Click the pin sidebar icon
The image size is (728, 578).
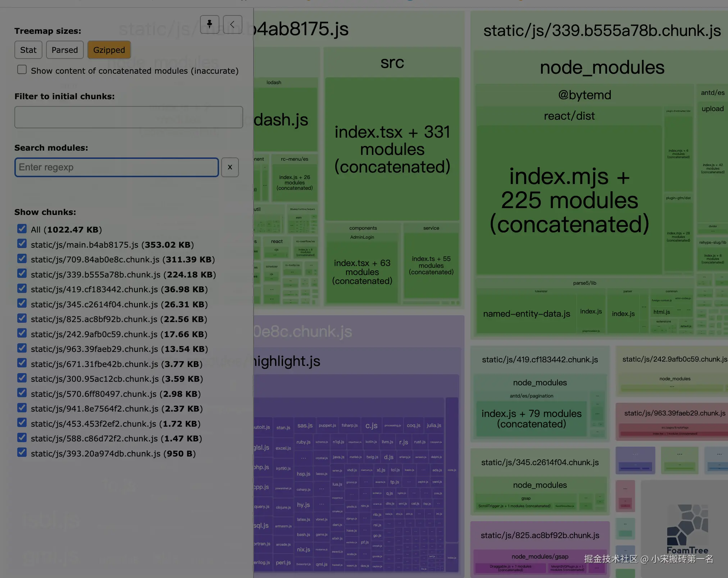pyautogui.click(x=209, y=24)
